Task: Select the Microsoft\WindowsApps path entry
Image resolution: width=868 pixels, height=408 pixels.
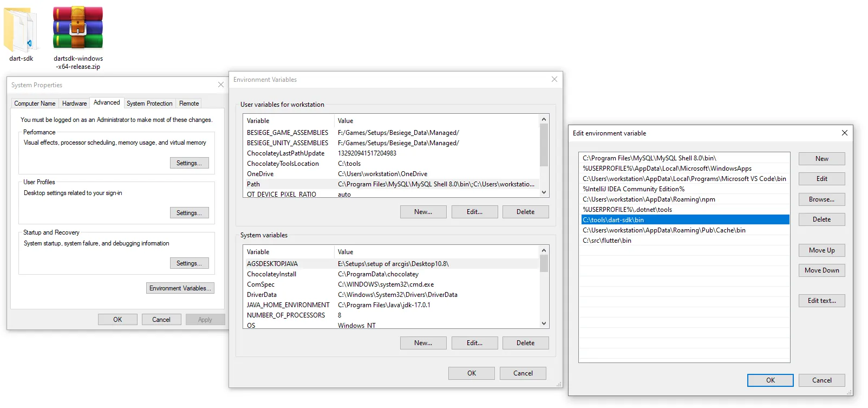Action: pos(684,169)
